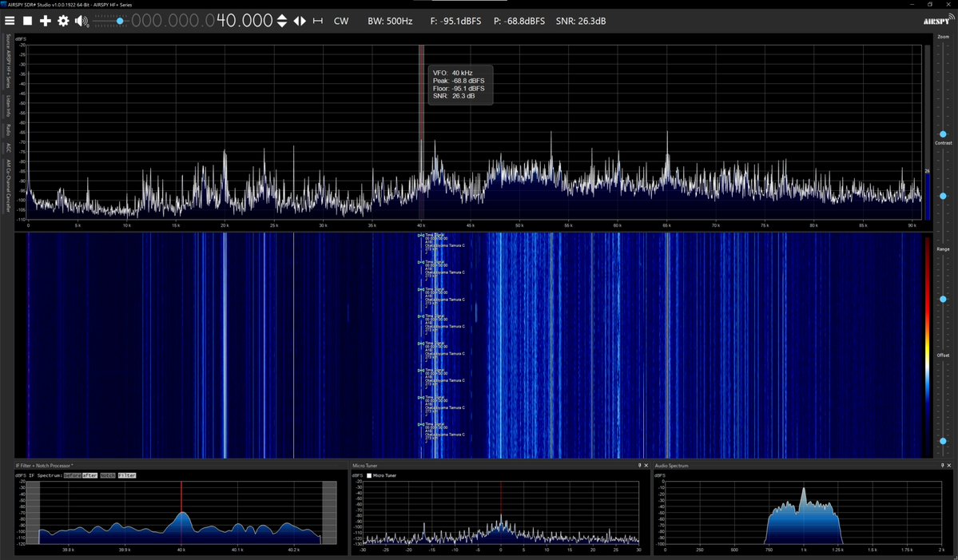Click the frequency up stepper arrow

[282, 17]
